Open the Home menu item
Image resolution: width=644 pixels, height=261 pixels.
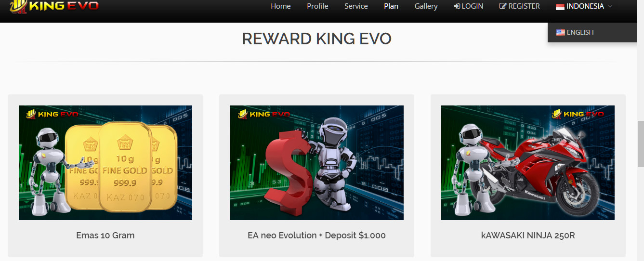pos(281,6)
